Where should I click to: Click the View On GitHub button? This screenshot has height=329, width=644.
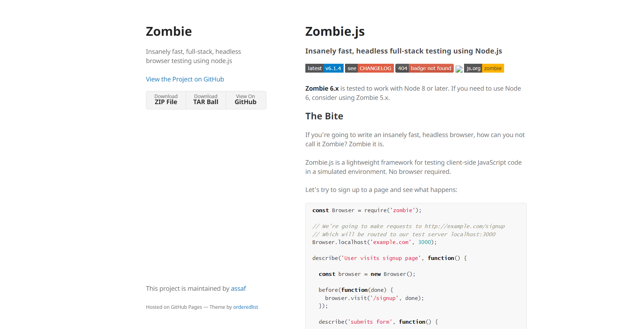click(245, 100)
